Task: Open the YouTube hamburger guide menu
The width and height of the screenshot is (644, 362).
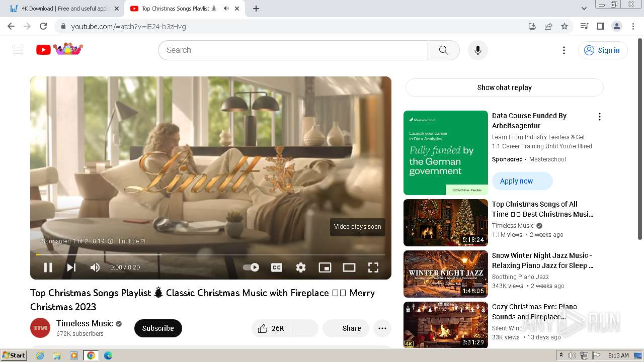Action: coord(18,50)
